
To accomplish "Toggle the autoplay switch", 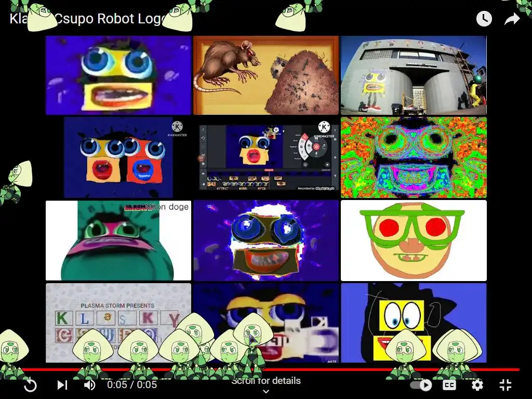I will pos(421,385).
